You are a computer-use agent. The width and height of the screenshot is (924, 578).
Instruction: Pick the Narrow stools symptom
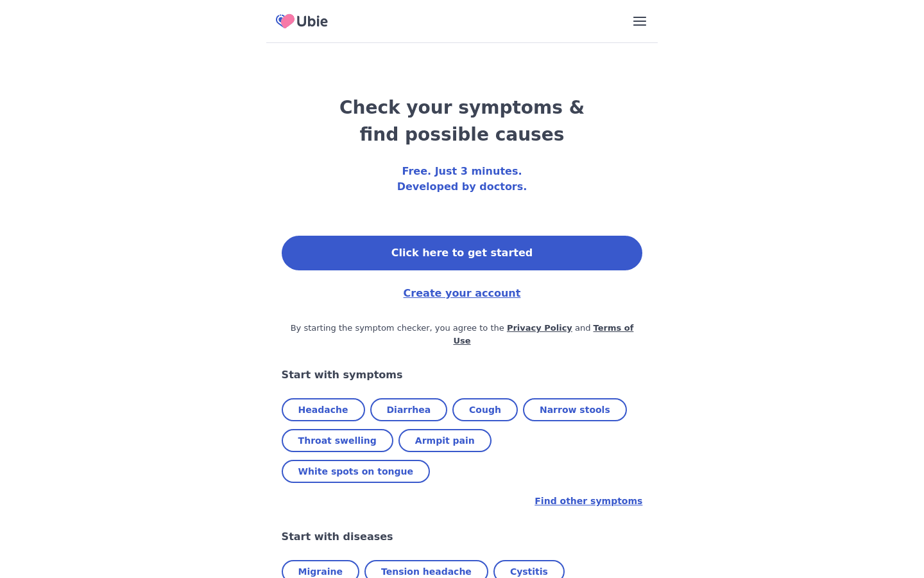click(x=575, y=410)
